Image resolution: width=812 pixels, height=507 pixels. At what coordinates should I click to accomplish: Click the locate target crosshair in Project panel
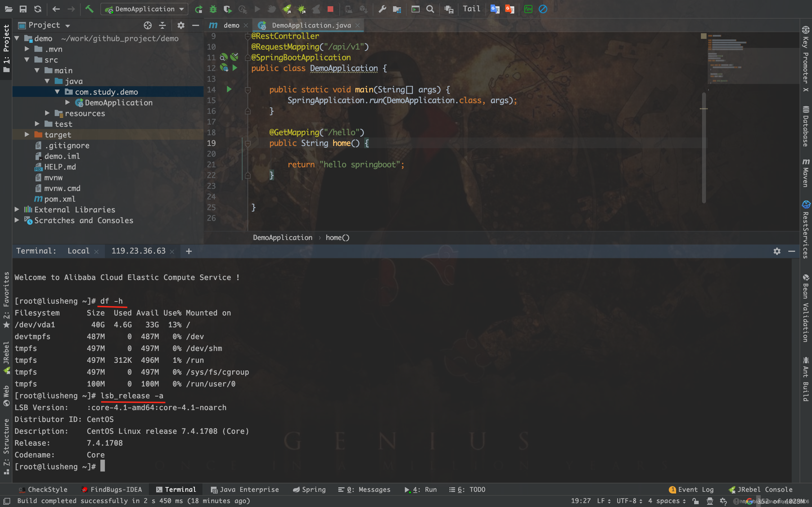pyautogui.click(x=148, y=25)
